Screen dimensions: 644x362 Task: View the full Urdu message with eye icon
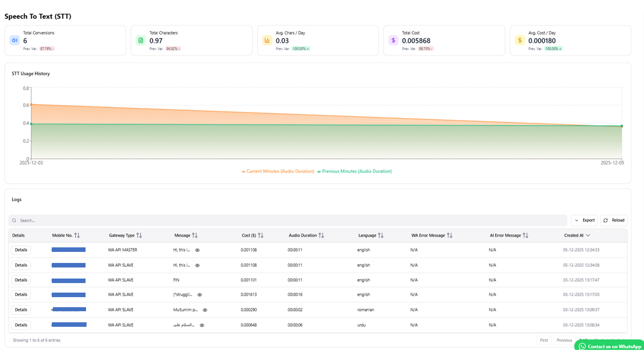pos(202,325)
